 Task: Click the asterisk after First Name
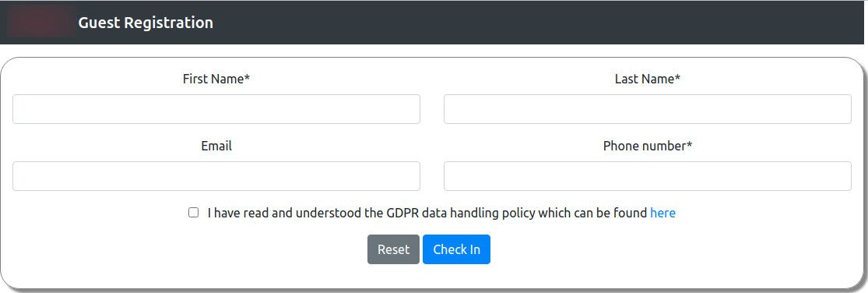click(247, 77)
